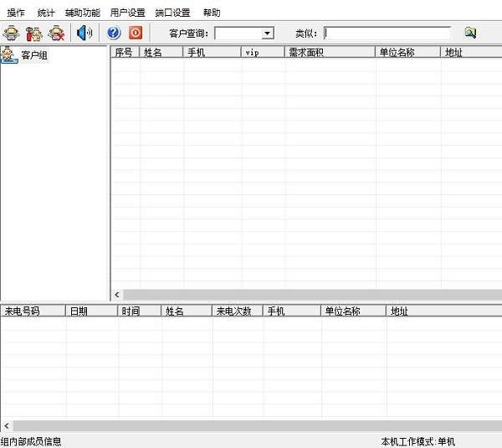
Task: Open the 操作 menu
Action: coord(16,13)
